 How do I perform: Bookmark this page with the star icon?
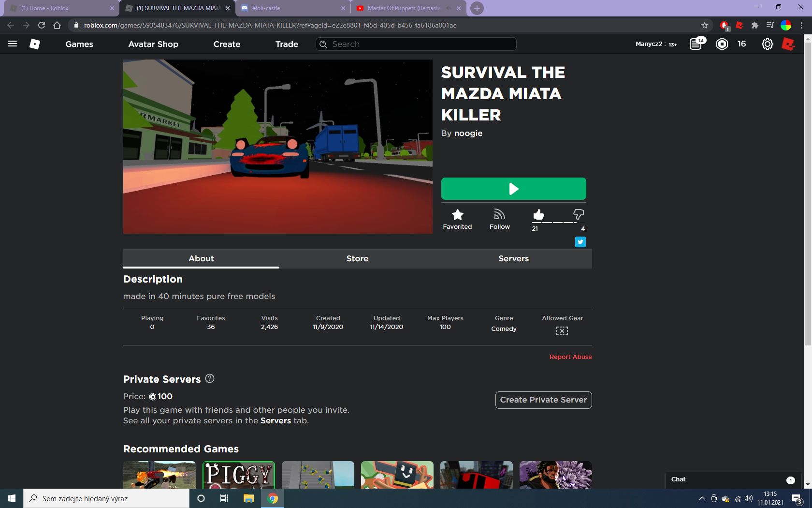tap(705, 25)
